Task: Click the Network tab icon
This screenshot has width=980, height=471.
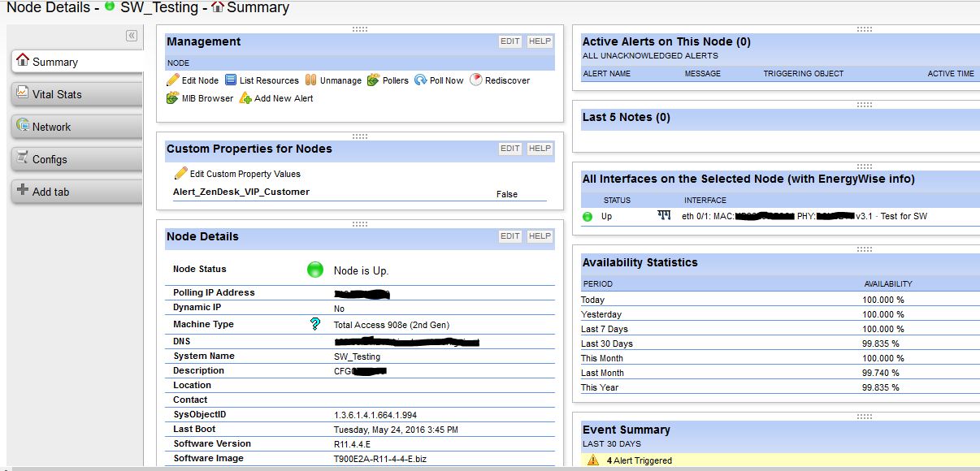Action: (x=23, y=126)
